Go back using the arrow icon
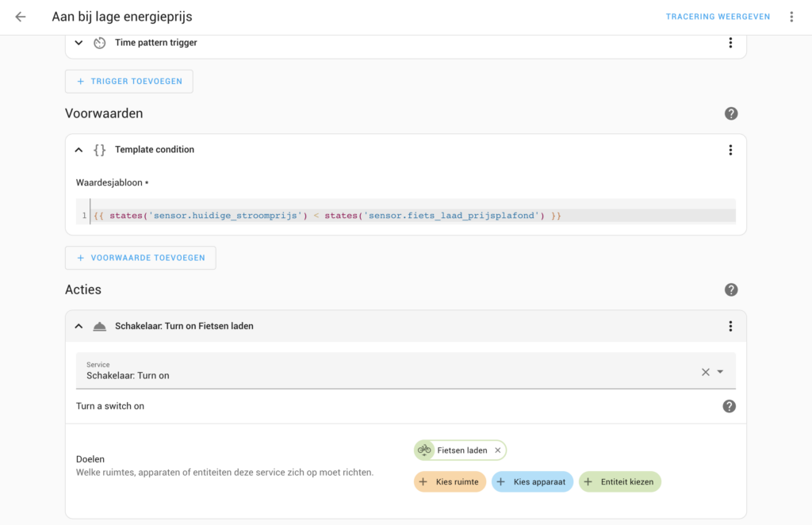This screenshot has height=525, width=812. pos(21,17)
